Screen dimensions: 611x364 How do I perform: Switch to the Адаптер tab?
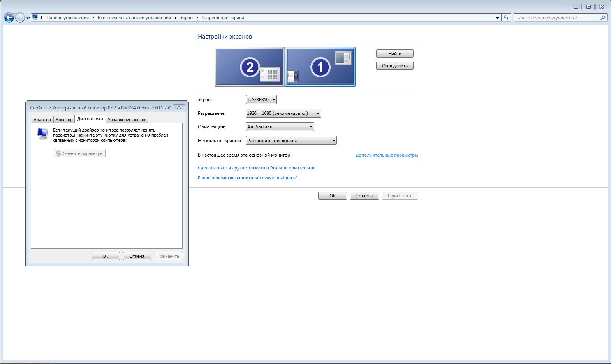(42, 120)
